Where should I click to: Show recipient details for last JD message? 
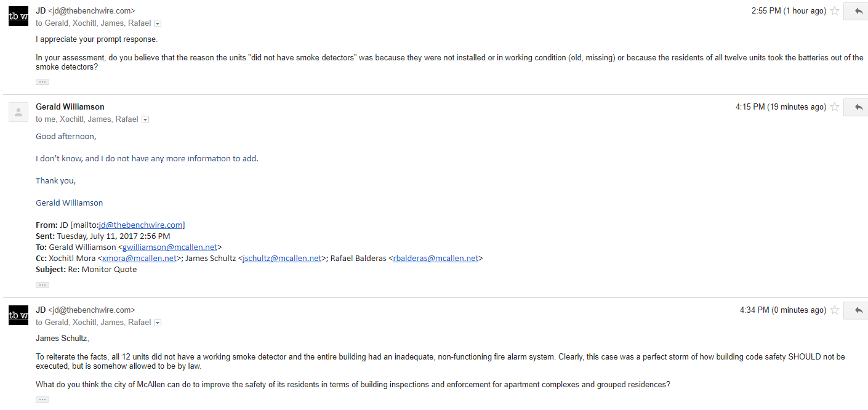point(158,323)
